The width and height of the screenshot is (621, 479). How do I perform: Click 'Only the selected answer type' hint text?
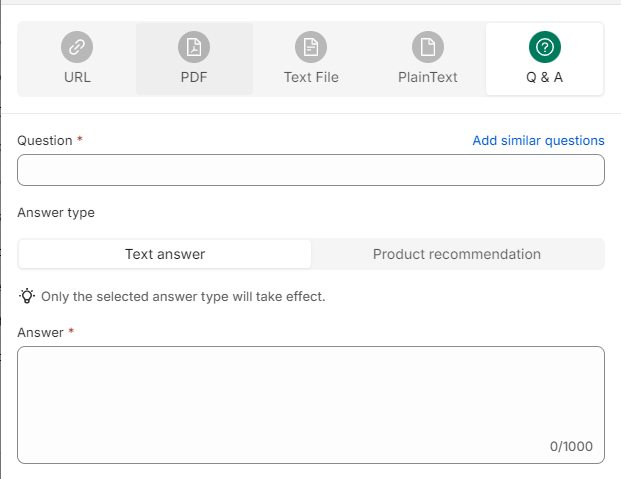[183, 296]
